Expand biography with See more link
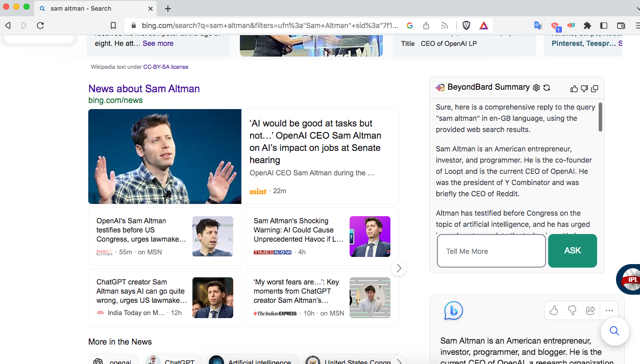Viewport: 640px width, 364px height. tap(158, 43)
